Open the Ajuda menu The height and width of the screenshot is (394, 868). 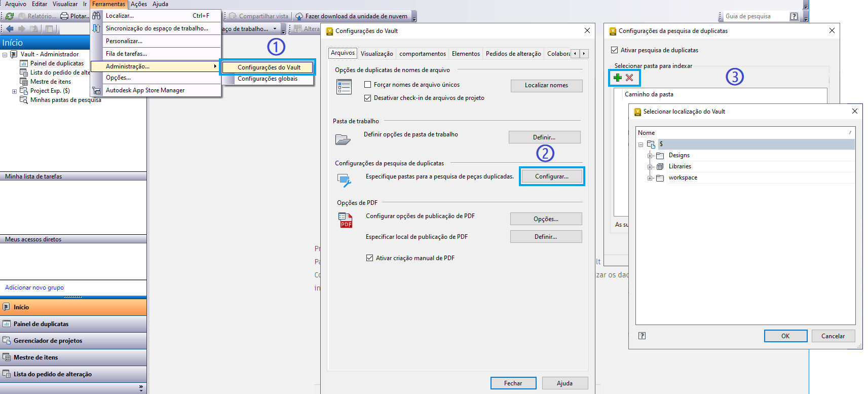tap(160, 4)
